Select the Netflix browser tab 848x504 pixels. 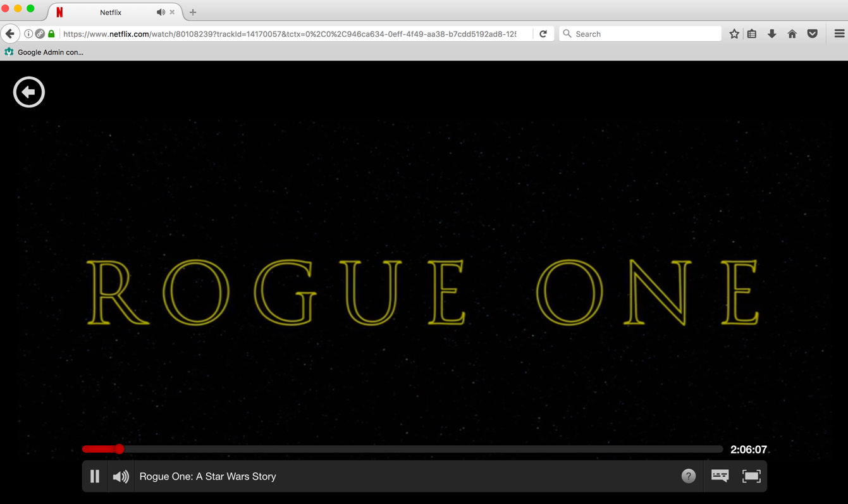point(115,12)
